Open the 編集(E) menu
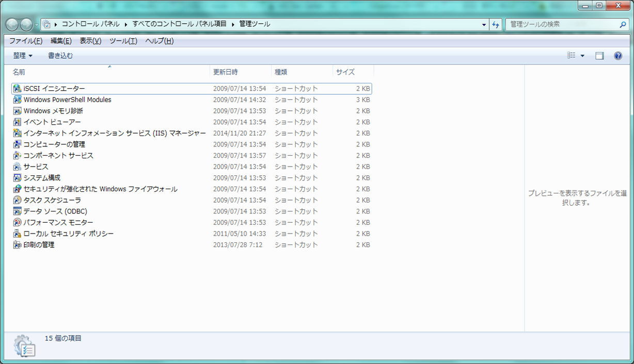634x364 pixels. [61, 41]
